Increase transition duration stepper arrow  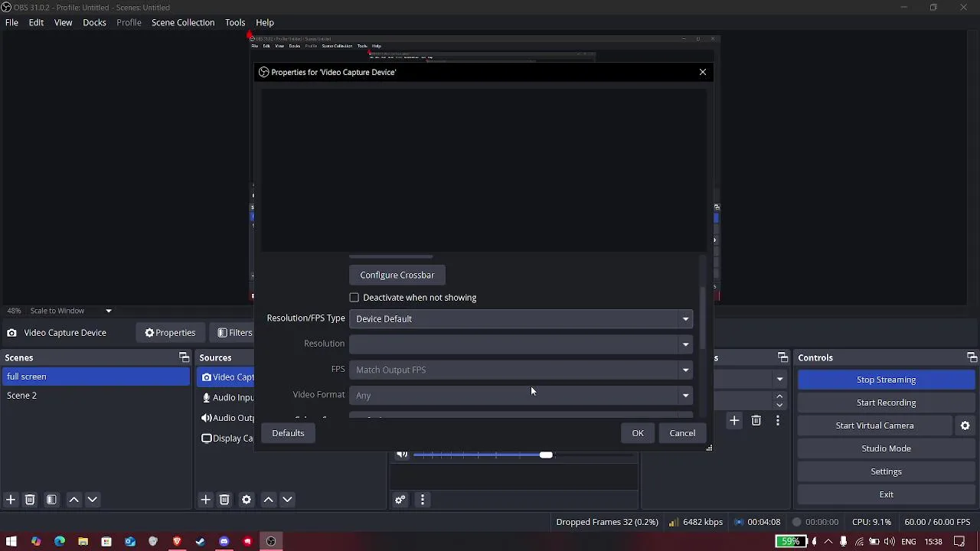(779, 396)
